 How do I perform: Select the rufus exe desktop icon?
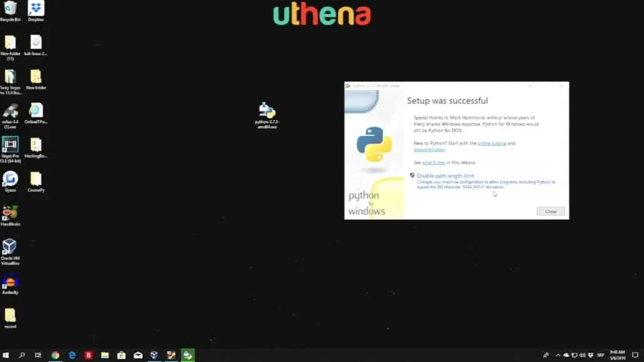(10, 116)
